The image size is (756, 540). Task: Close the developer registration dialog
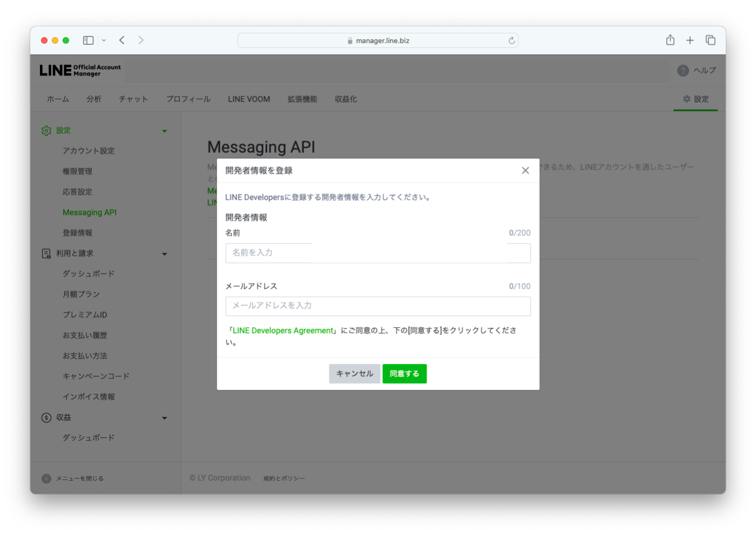[x=525, y=171]
